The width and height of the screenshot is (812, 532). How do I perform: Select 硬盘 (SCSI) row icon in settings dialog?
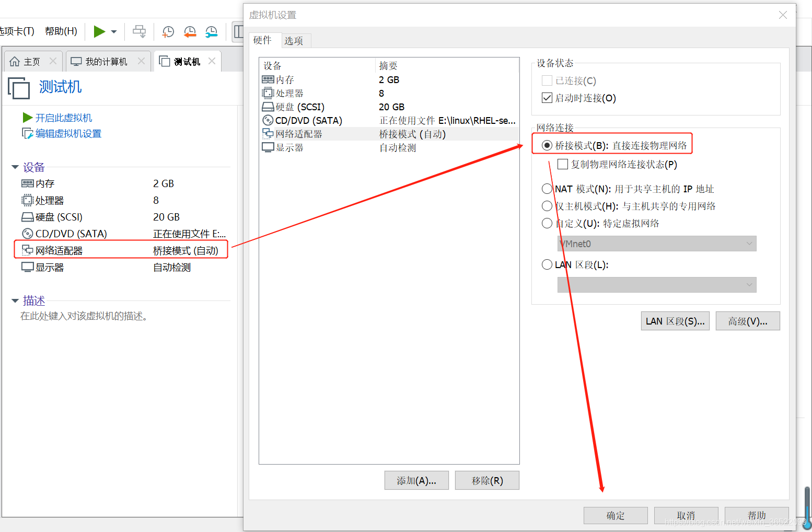pos(268,107)
